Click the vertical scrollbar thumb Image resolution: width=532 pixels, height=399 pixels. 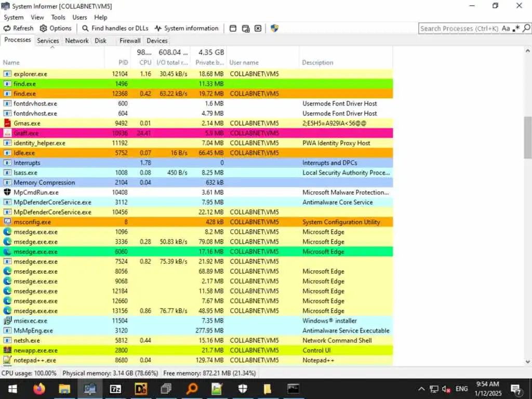click(x=528, y=137)
